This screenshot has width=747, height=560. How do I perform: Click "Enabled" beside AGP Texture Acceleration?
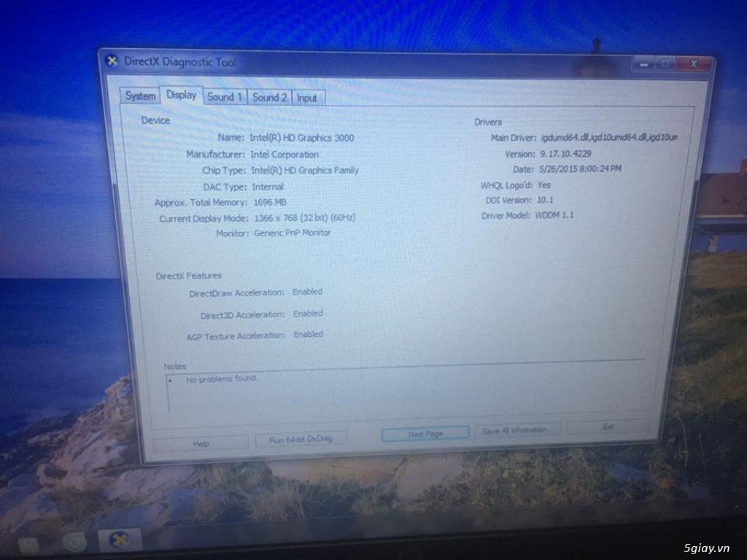[309, 334]
